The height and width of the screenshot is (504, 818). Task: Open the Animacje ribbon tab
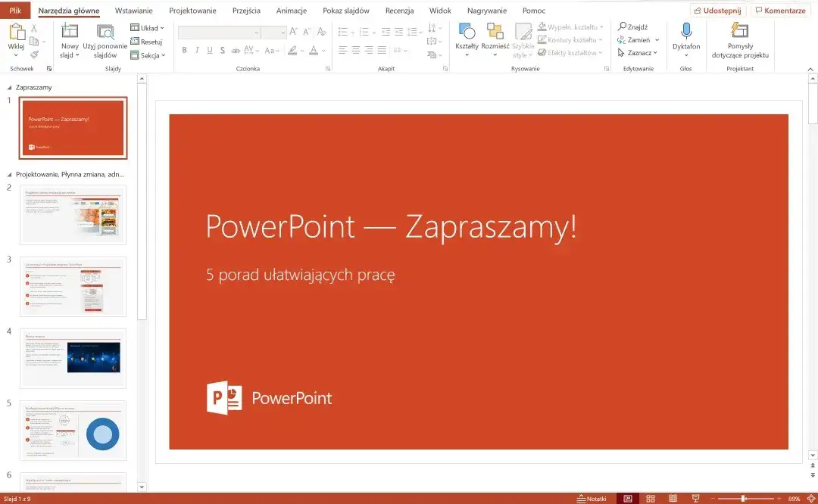(291, 11)
